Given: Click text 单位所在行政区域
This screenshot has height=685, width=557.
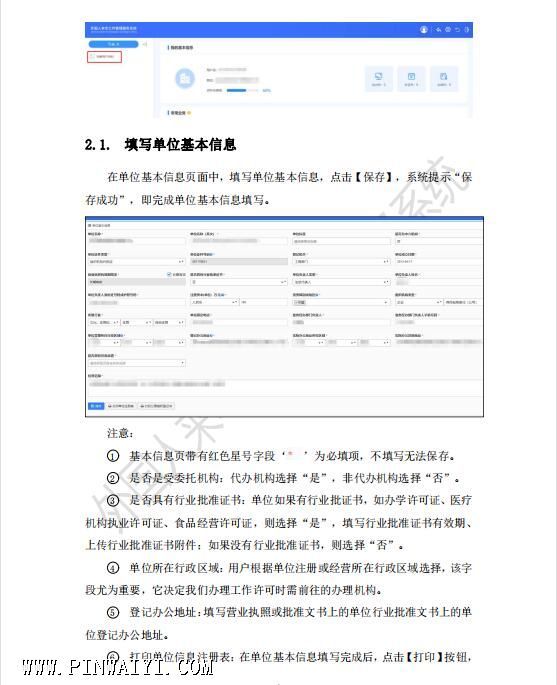Looking at the screenshot, I should pos(174,568).
